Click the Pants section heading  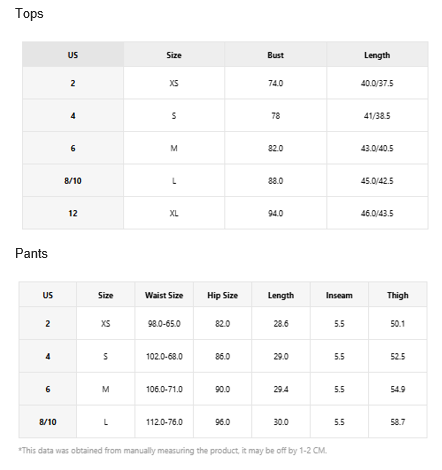pos(31,253)
